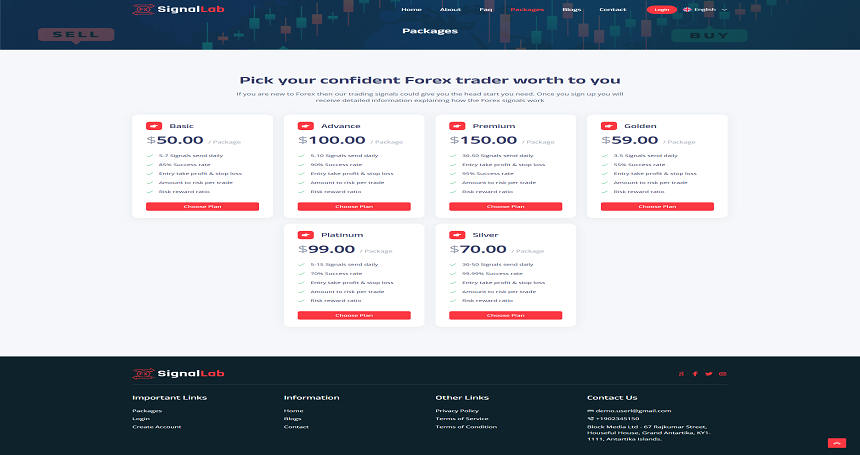Click the red icon beside Basic package
The height and width of the screenshot is (455, 860).
coord(154,126)
